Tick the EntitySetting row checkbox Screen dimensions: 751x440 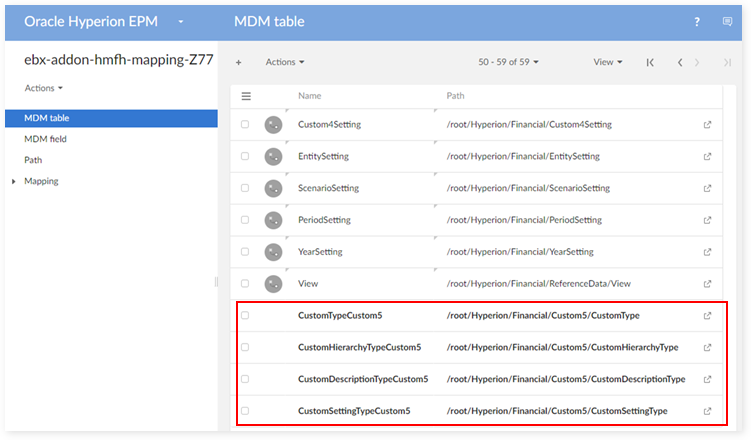[x=245, y=156]
